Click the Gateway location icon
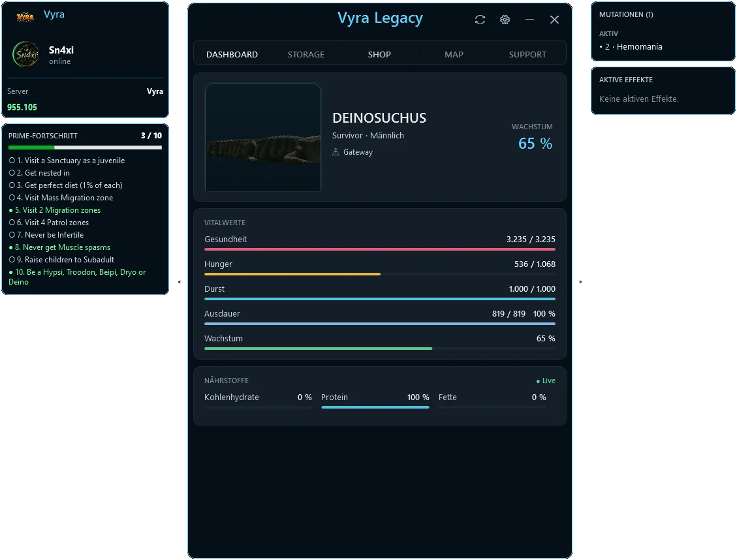This screenshot has width=737, height=560. (336, 151)
